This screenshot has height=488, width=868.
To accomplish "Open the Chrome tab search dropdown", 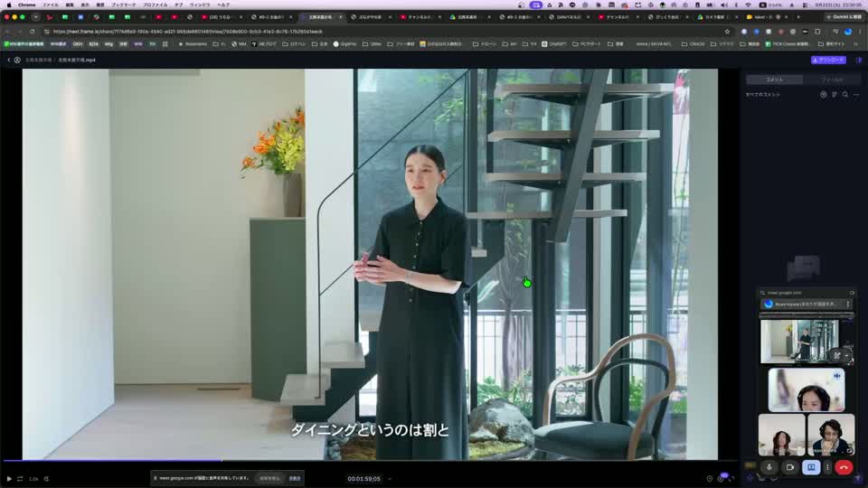I will point(35,17).
